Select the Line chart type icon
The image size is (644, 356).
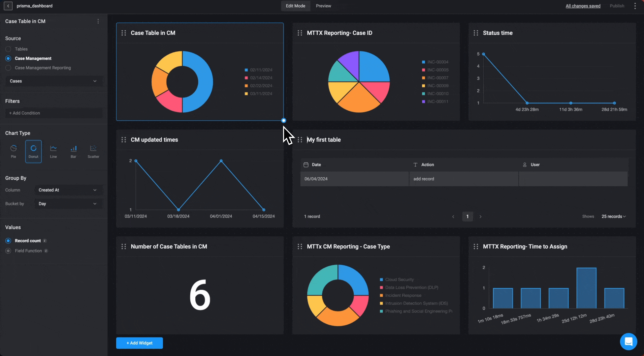(53, 151)
